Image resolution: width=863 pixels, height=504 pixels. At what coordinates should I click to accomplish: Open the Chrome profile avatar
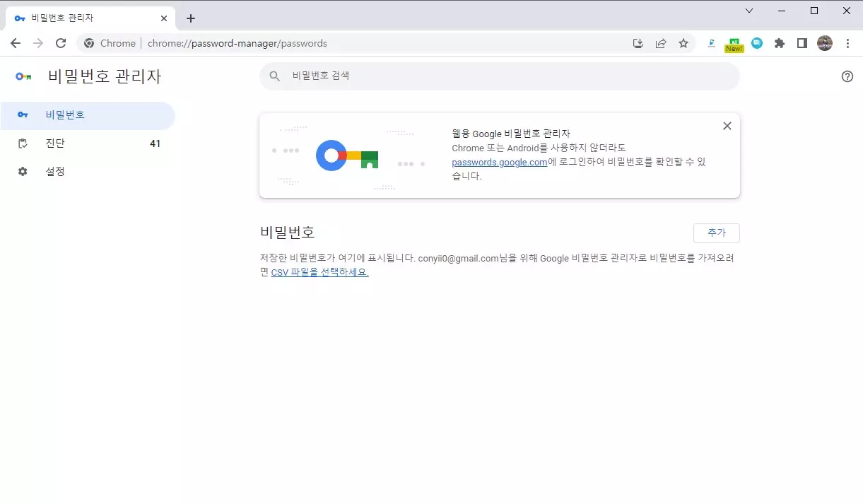(x=825, y=43)
